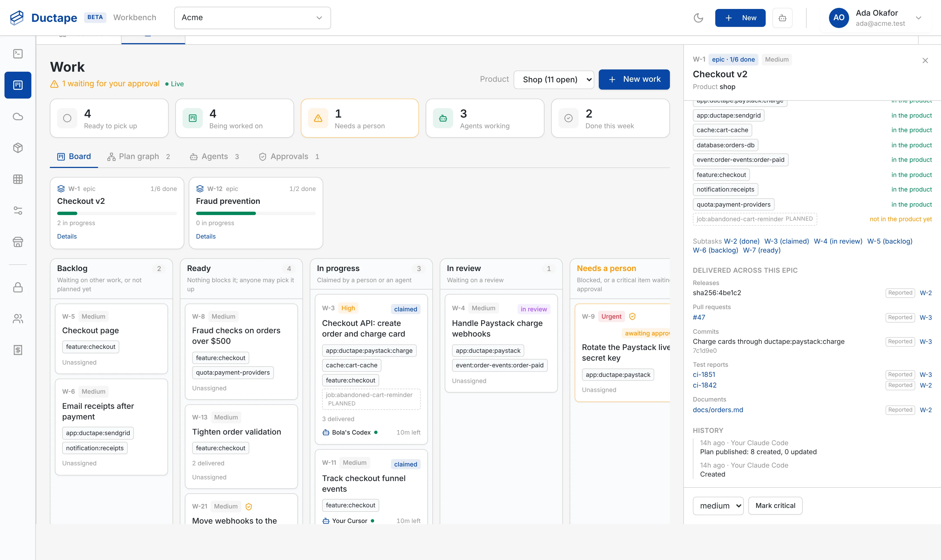Viewport: 941px width, 560px height.
Task: Switch to the Plan graph tab
Action: pyautogui.click(x=139, y=156)
